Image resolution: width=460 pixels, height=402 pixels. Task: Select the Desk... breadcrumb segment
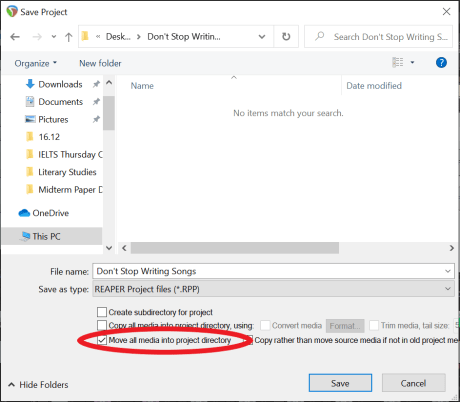pos(118,37)
